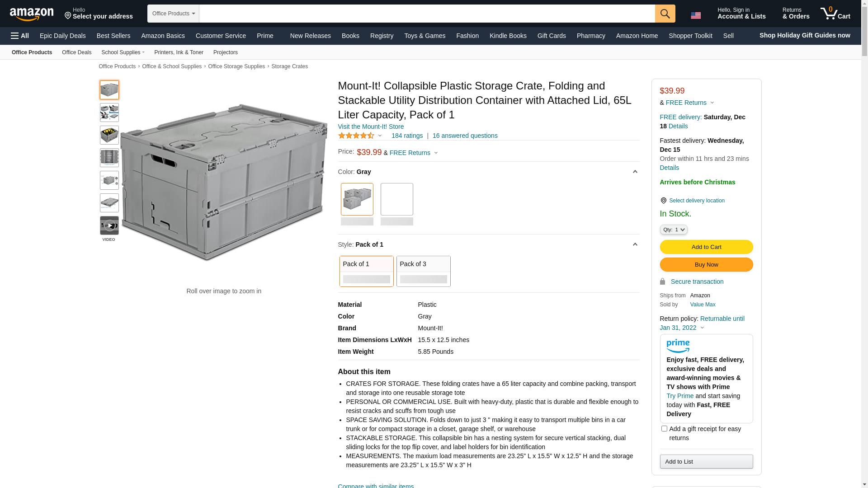Open the shopping cart icon

pyautogui.click(x=835, y=14)
